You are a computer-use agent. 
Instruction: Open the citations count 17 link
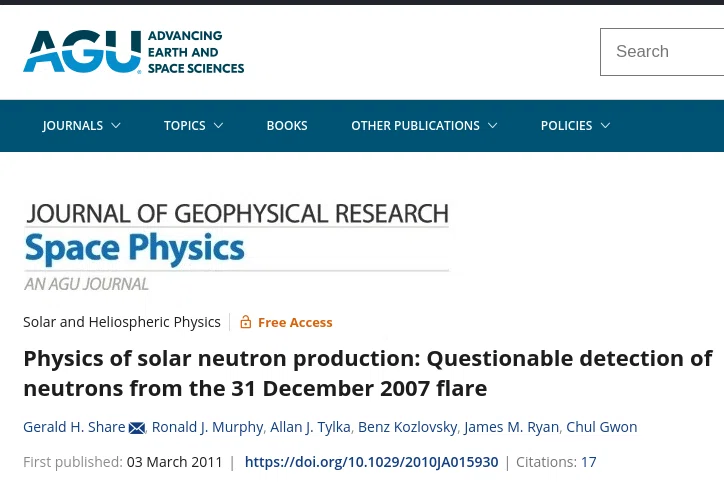click(x=588, y=462)
